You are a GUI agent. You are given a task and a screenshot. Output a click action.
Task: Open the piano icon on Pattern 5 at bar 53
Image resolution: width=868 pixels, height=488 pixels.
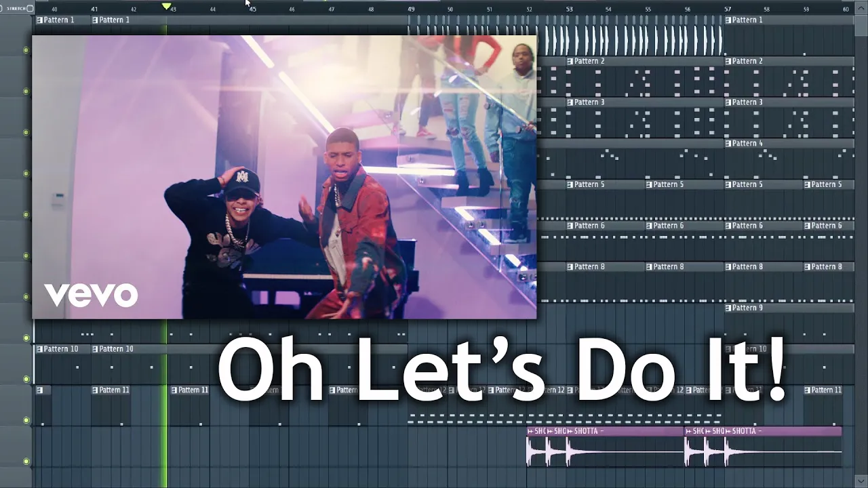click(x=570, y=184)
